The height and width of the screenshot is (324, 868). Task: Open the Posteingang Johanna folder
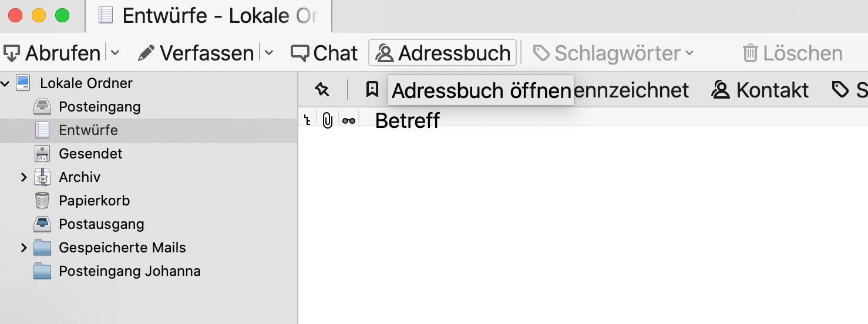[x=129, y=271]
